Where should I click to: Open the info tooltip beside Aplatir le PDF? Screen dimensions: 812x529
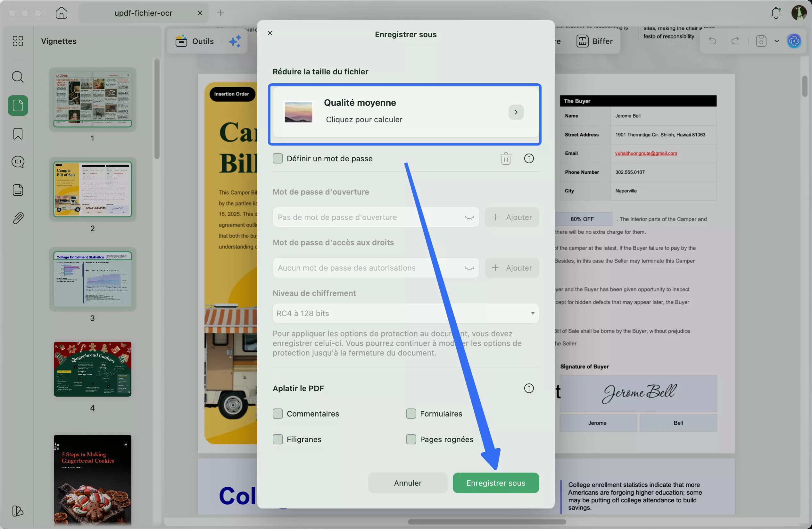529,388
